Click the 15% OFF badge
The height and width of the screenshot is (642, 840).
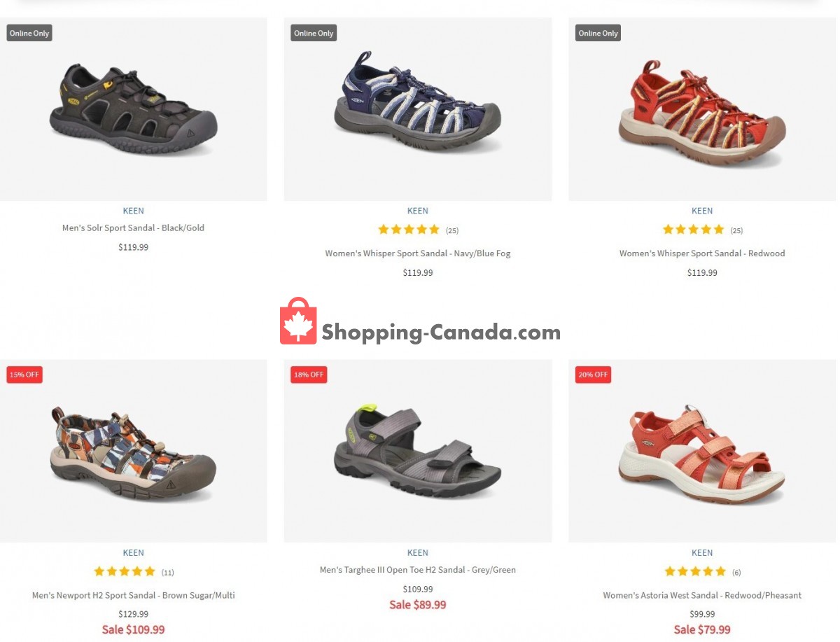pos(24,375)
